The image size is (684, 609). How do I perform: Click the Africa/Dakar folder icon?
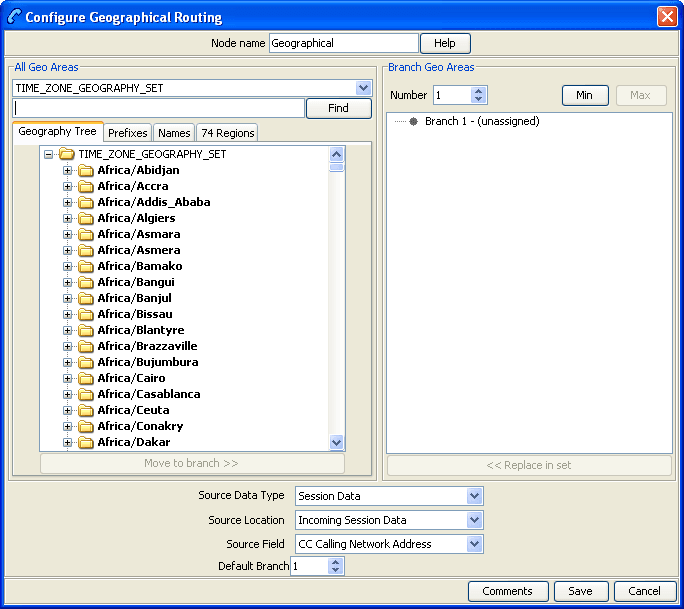[86, 442]
